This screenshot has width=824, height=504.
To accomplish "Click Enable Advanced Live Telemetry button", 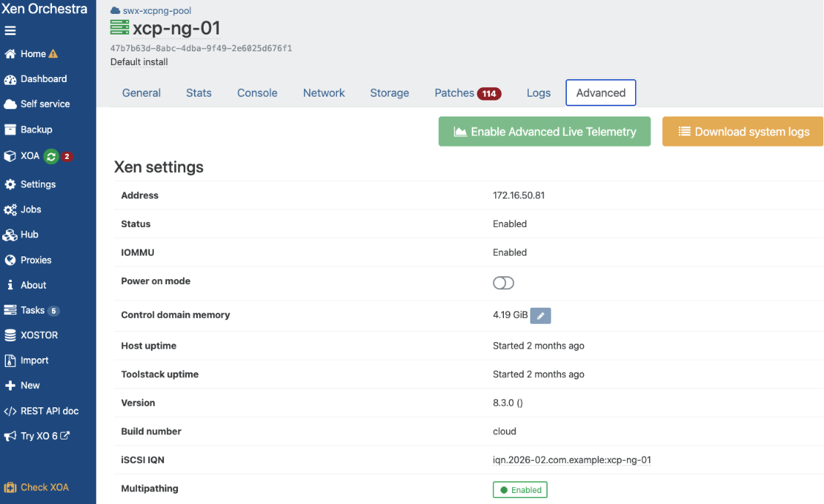I will (x=544, y=131).
